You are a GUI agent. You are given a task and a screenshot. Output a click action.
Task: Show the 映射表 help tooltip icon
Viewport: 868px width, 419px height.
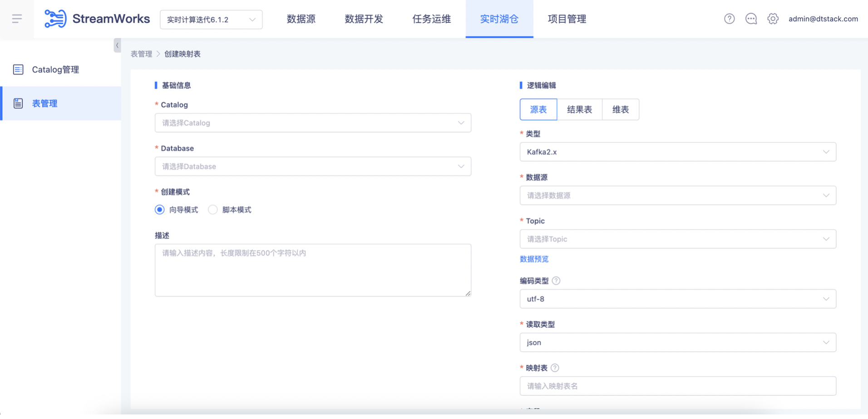555,368
